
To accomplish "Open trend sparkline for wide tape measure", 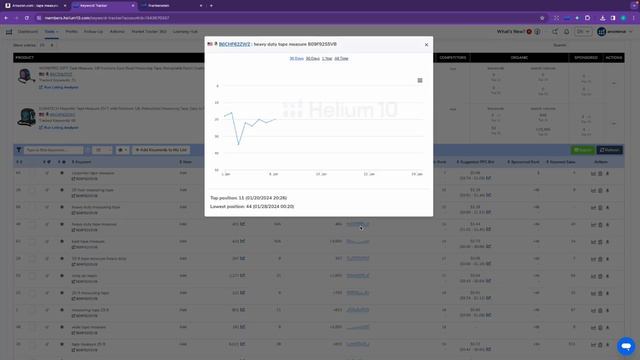I will 358,327.
